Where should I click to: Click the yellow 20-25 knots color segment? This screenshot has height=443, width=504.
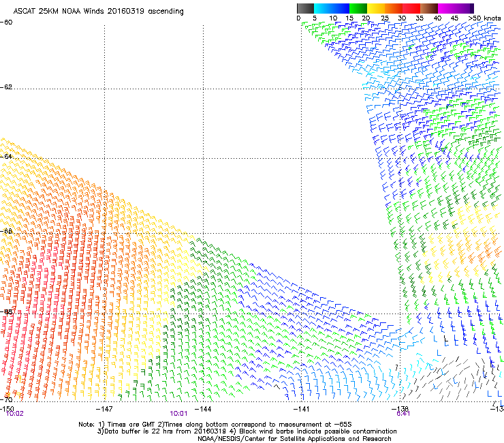pyautogui.click(x=376, y=8)
